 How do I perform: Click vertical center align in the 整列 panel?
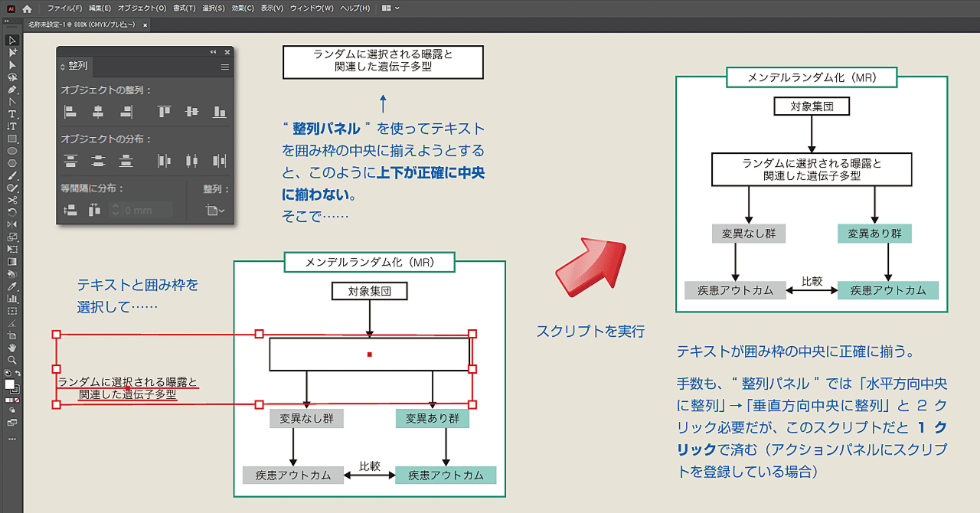(192, 111)
